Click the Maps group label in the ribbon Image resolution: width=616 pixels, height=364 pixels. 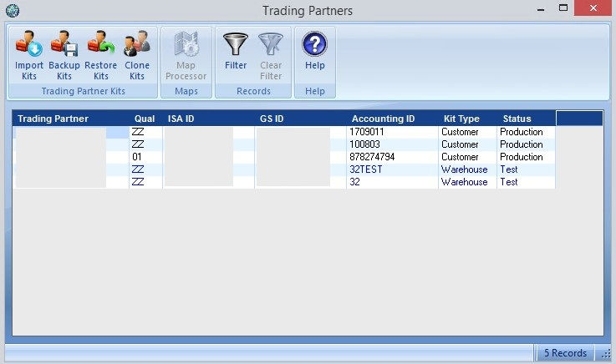point(186,91)
